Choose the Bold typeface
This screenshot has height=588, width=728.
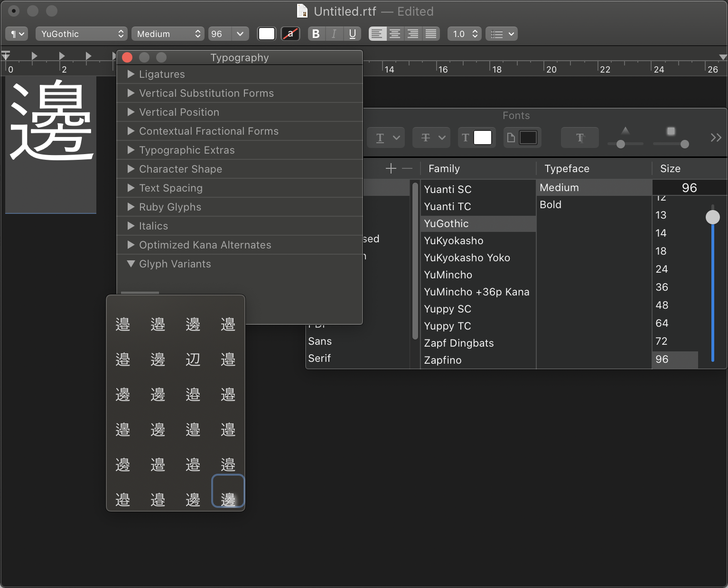(551, 204)
